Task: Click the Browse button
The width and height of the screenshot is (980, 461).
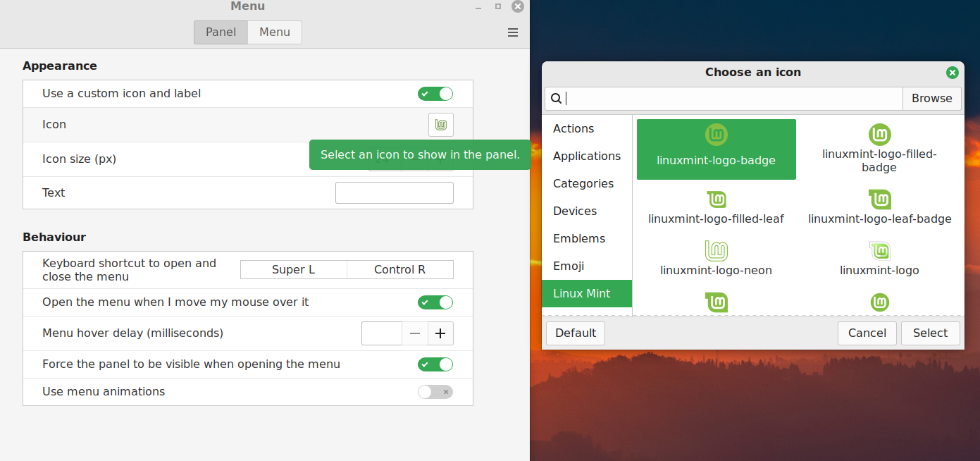Action: [931, 99]
